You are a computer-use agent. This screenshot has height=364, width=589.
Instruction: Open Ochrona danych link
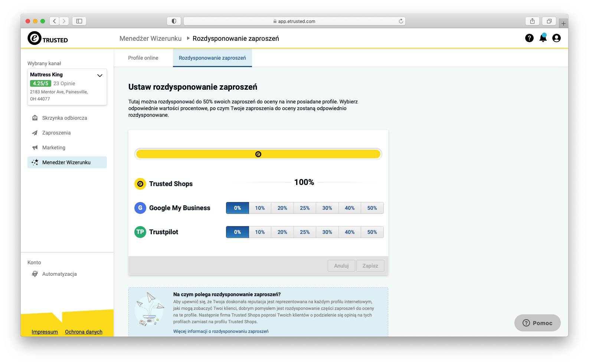coord(84,332)
